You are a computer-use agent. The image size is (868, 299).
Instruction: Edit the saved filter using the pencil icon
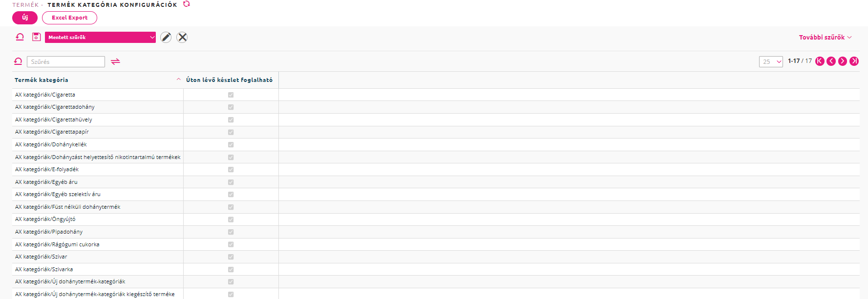coord(166,37)
